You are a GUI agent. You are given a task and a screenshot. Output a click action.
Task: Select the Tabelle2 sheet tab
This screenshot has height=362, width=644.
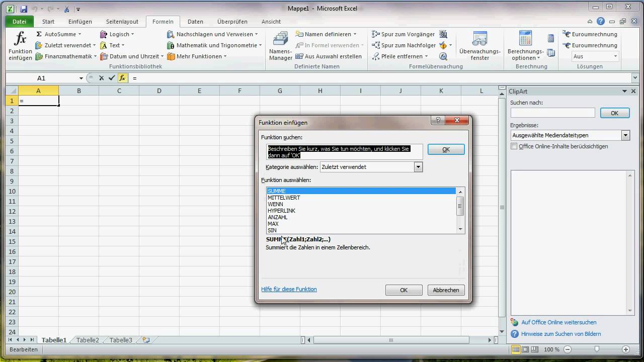click(x=88, y=340)
